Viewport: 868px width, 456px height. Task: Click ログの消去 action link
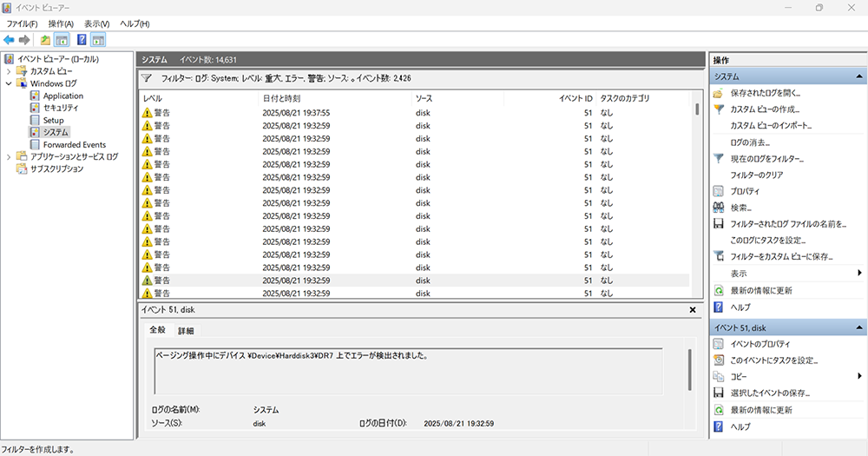(750, 142)
